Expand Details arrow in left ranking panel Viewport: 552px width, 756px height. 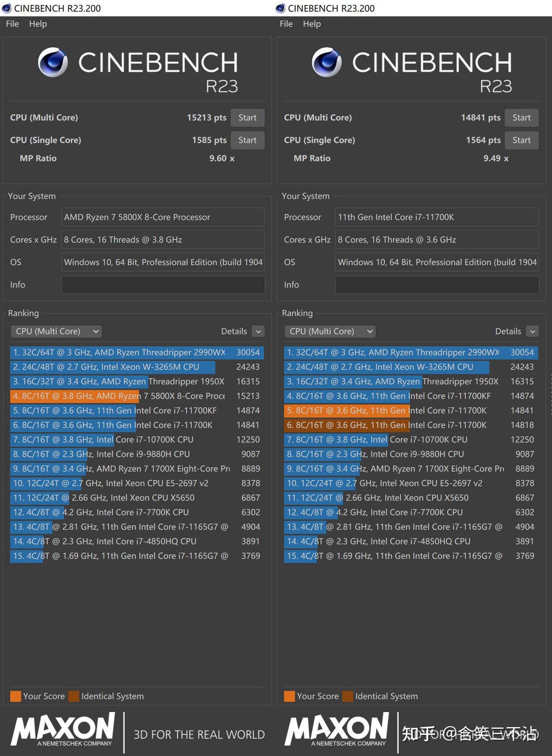[x=258, y=331]
